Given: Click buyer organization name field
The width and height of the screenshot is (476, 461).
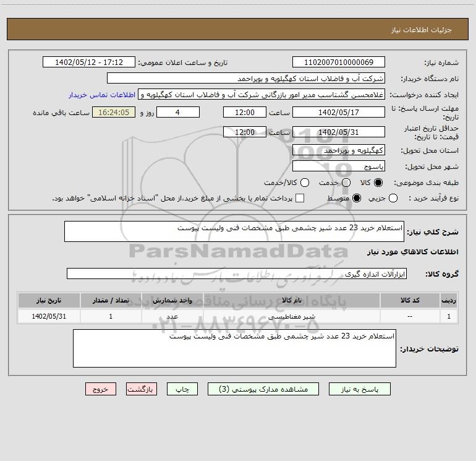Looking at the screenshot, I should [x=246, y=79].
